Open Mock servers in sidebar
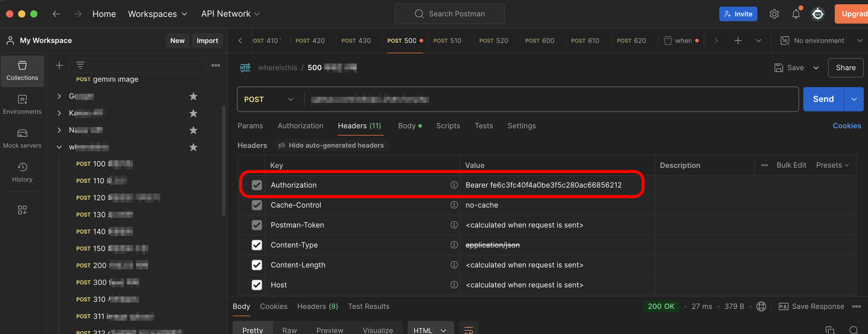The width and height of the screenshot is (868, 334). click(x=22, y=139)
